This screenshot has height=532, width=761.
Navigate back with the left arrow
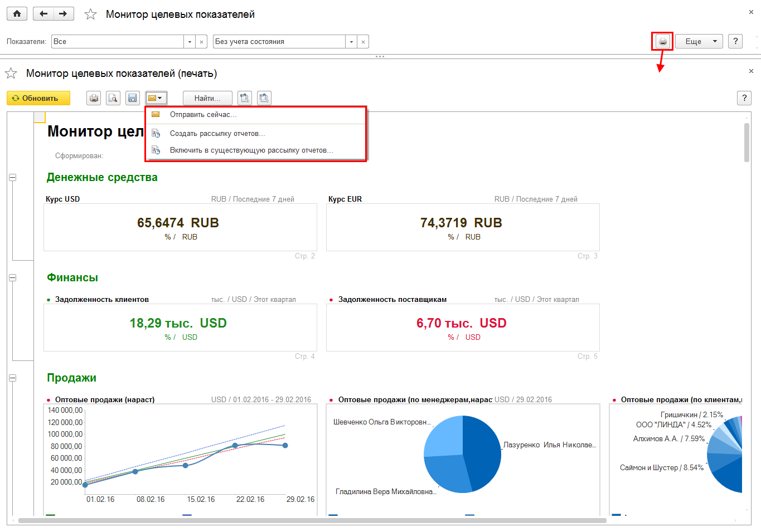coord(43,14)
